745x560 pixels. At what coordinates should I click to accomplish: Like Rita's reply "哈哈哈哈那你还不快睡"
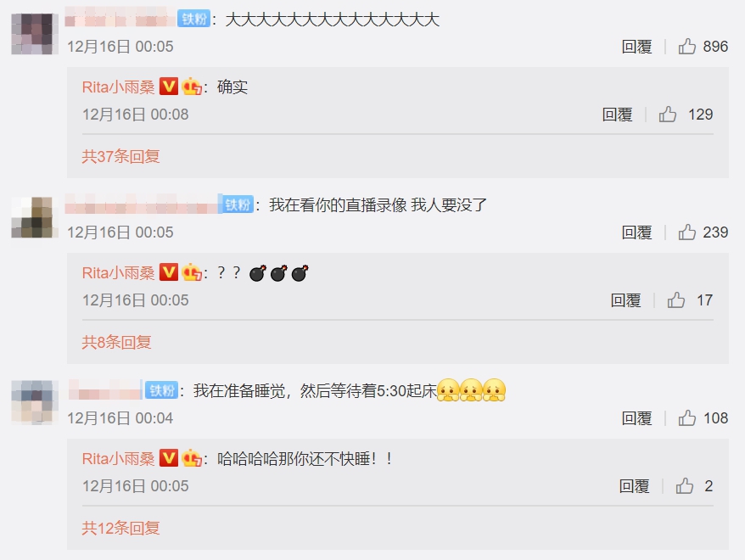[685, 485]
